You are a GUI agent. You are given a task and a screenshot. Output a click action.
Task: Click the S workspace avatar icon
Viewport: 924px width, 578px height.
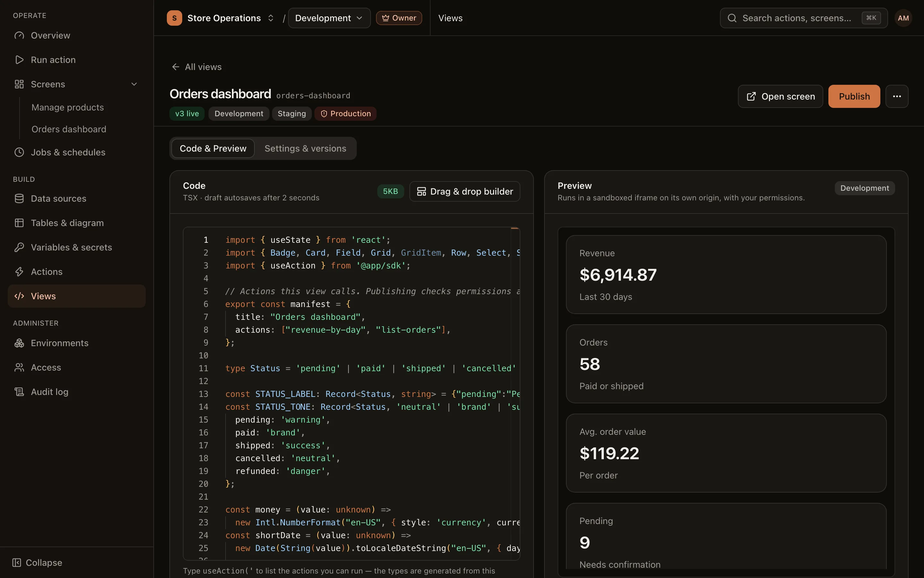[175, 18]
